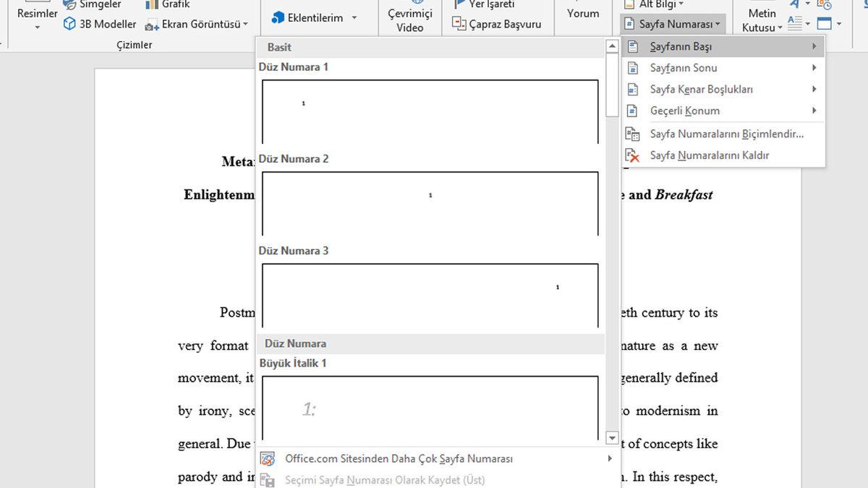Pick the Düz Numara 3 page number style
This screenshot has width=868, height=488.
coord(430,295)
